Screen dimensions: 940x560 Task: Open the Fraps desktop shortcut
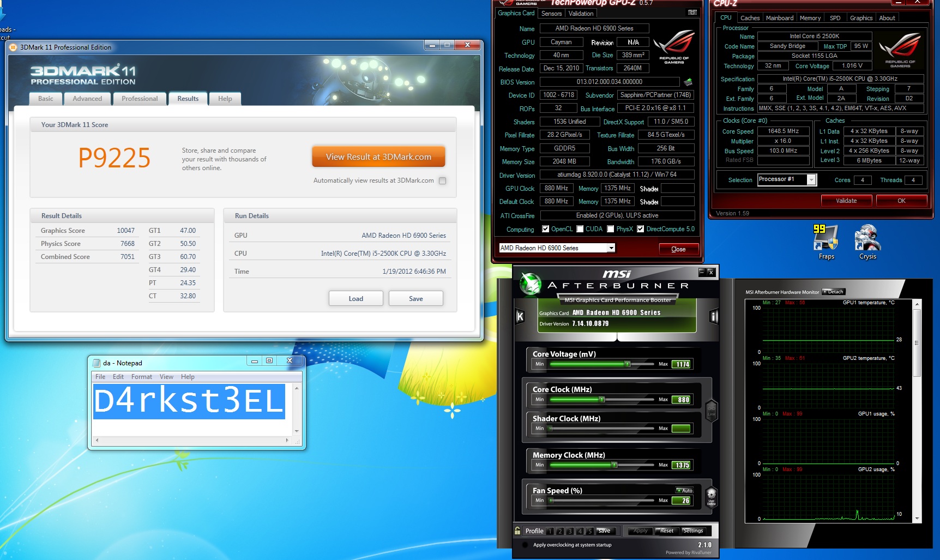826,242
